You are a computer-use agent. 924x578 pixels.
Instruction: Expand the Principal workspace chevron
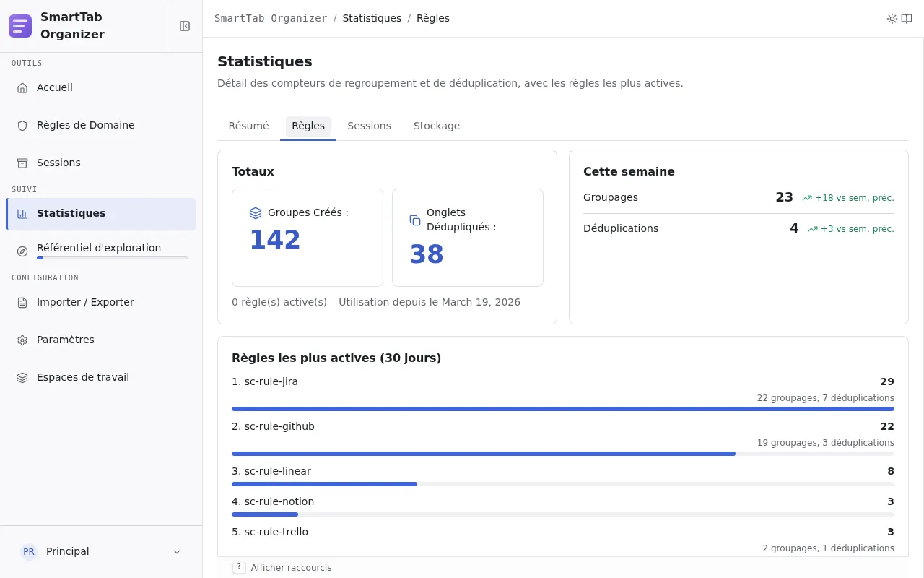pyautogui.click(x=177, y=552)
